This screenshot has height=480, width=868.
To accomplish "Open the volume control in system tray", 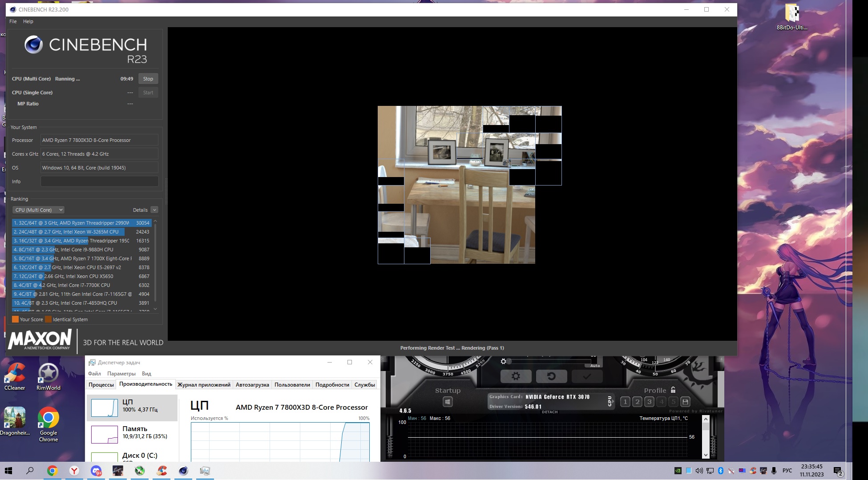I will pos(699,471).
